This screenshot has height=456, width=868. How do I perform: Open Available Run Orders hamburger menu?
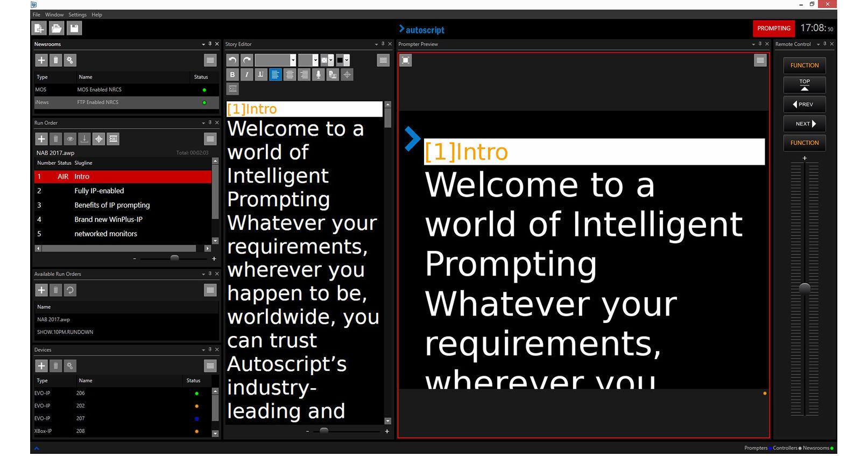coord(210,290)
